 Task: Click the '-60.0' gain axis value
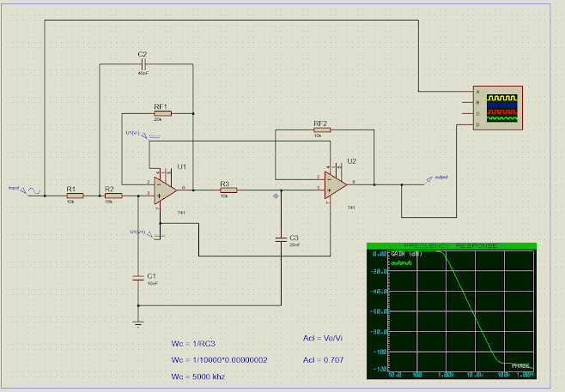[x=378, y=311]
